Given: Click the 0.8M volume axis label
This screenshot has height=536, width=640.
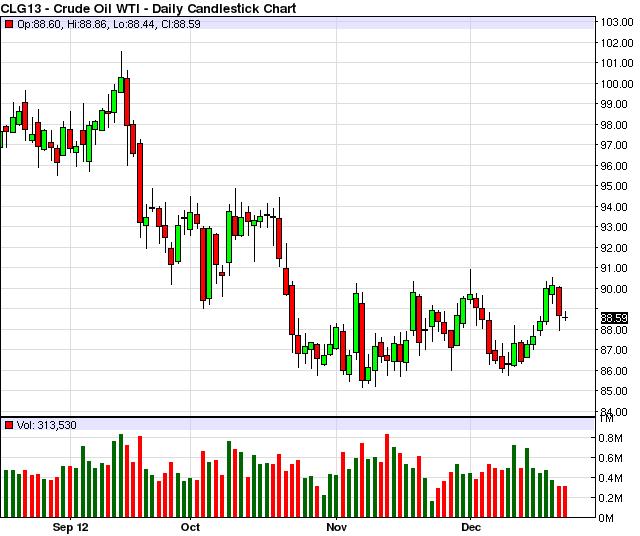Looking at the screenshot, I should tap(611, 438).
